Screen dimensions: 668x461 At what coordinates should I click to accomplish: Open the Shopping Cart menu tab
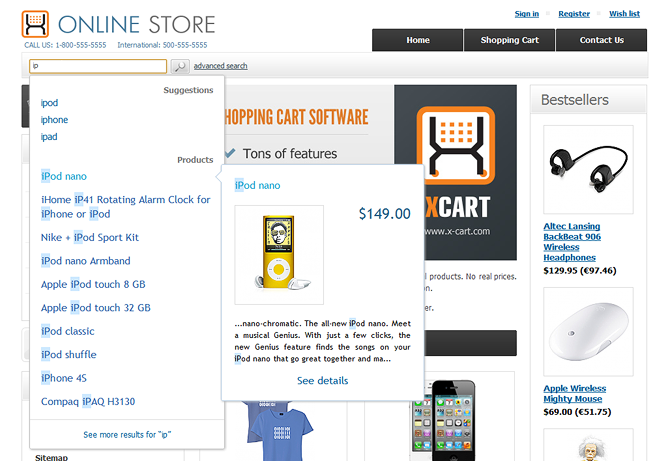(510, 40)
